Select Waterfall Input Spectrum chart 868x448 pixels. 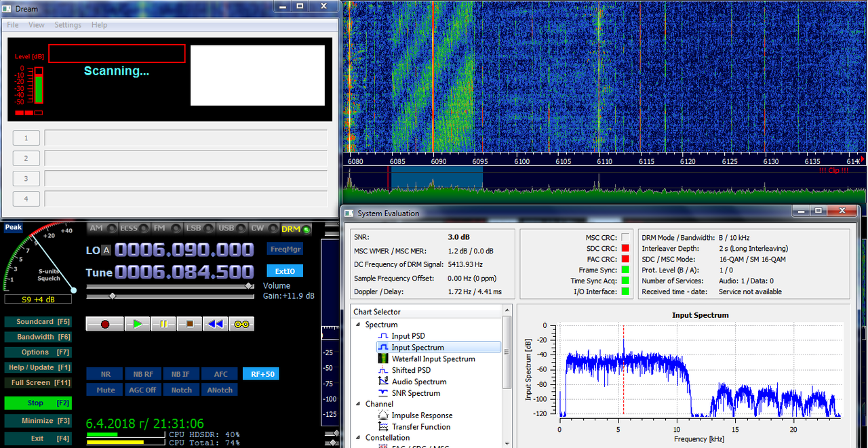[433, 359]
